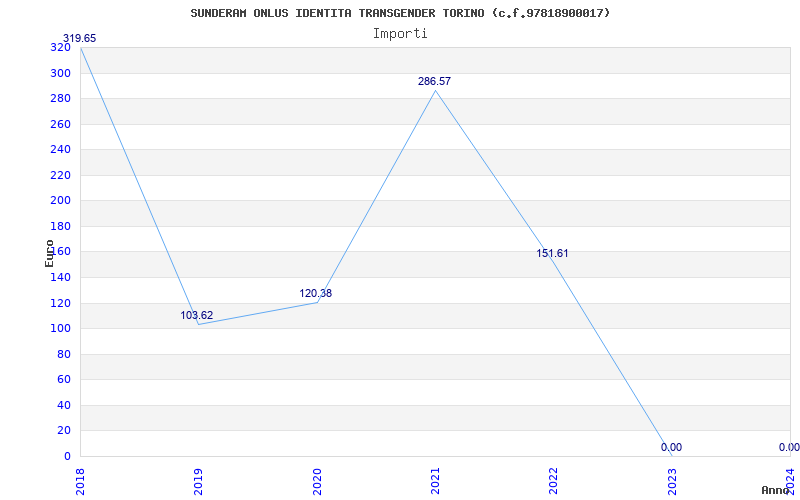Click the 320 y-axis tick label
This screenshot has width=800, height=500.
pos(60,47)
